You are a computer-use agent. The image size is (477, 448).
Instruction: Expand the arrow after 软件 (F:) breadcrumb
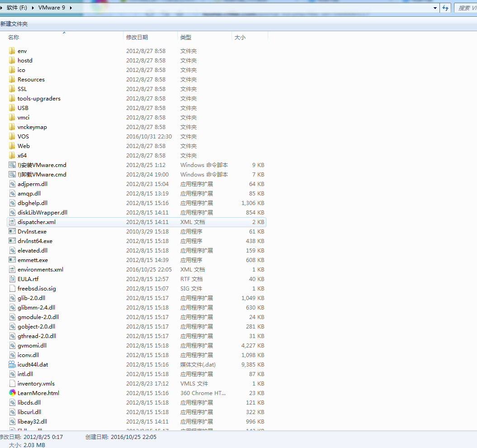pyautogui.click(x=33, y=8)
